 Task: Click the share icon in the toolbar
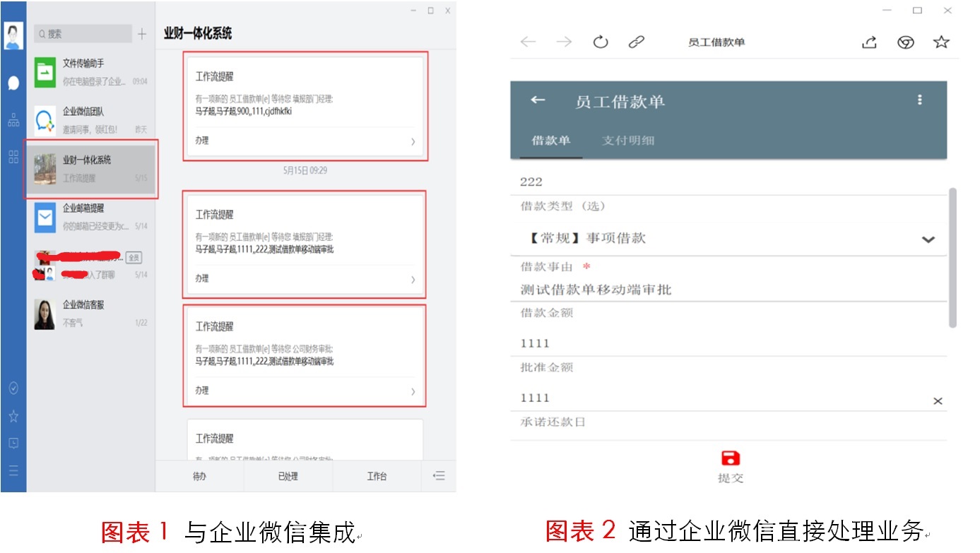click(869, 42)
